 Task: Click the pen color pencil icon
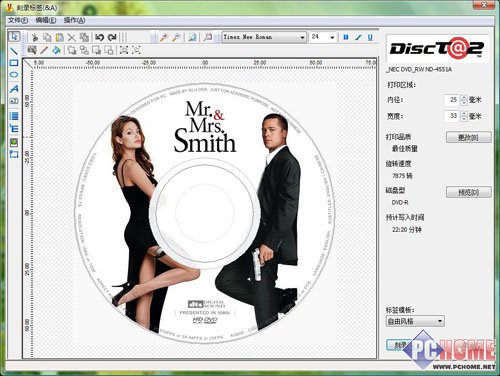pos(44,50)
